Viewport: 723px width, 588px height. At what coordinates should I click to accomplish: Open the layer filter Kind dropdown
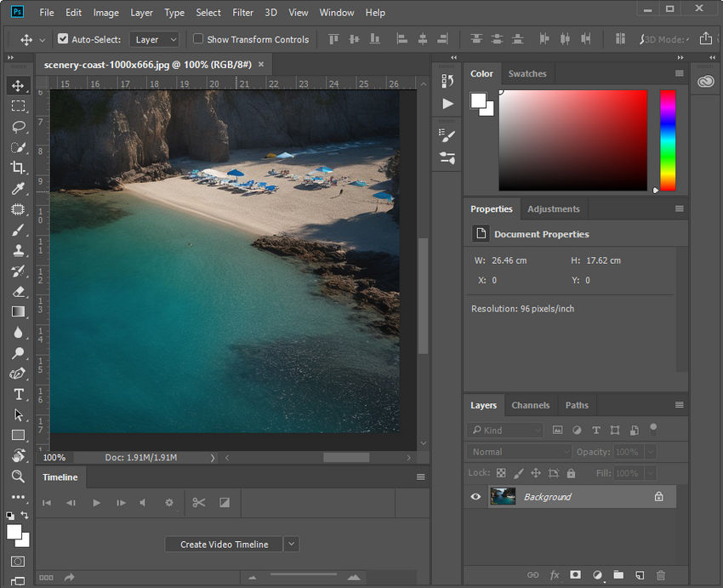click(505, 431)
